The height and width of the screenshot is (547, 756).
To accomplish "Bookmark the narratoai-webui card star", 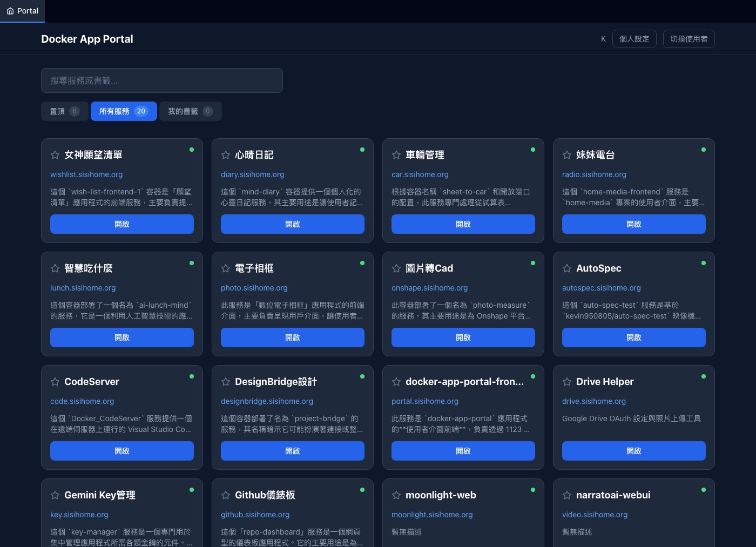I will pyautogui.click(x=567, y=495).
